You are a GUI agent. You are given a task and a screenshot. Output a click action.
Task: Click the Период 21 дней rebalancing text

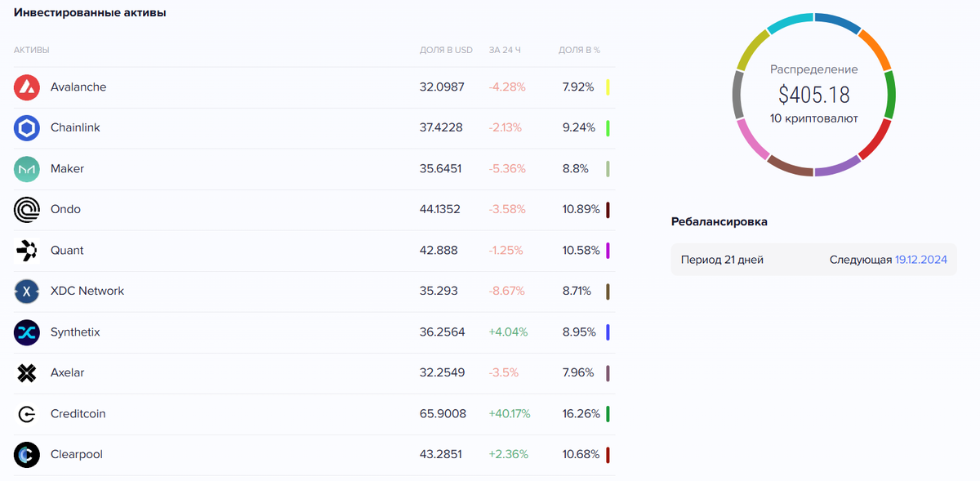(722, 260)
